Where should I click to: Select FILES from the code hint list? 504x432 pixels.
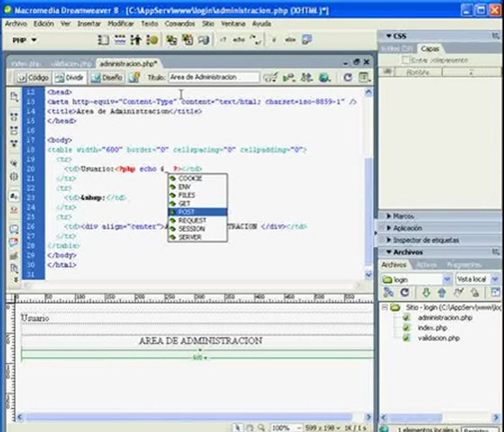click(197, 195)
